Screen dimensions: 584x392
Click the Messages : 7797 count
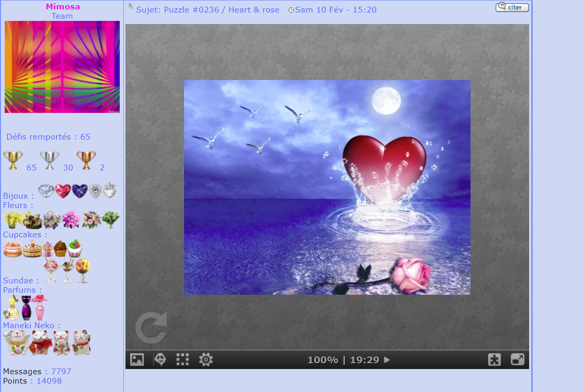point(37,371)
